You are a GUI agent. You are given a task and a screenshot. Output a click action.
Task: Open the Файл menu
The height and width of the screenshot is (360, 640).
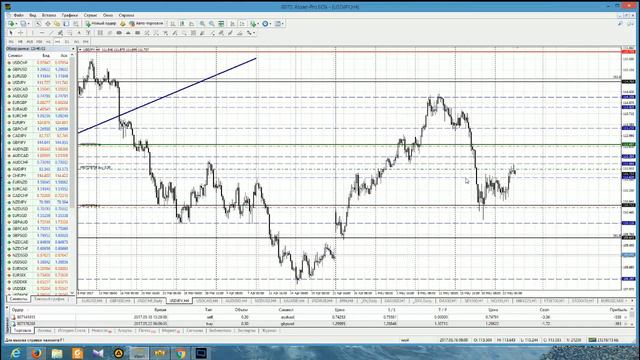pyautogui.click(x=18, y=15)
